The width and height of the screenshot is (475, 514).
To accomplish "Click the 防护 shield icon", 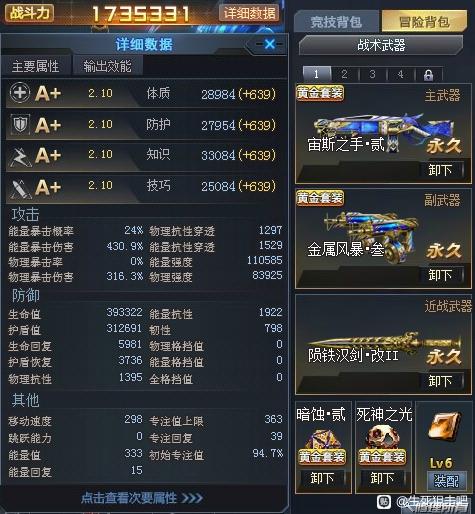I will coord(20,124).
